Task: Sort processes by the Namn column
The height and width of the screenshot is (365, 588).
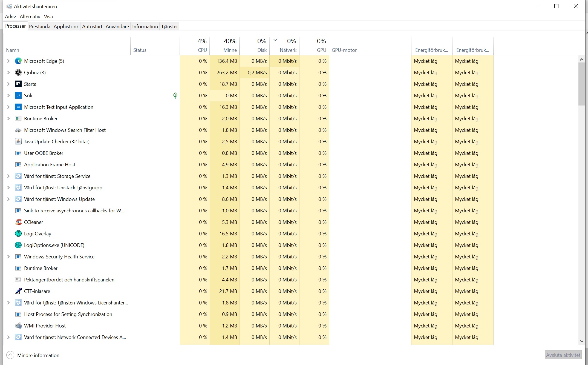Action: (x=67, y=46)
